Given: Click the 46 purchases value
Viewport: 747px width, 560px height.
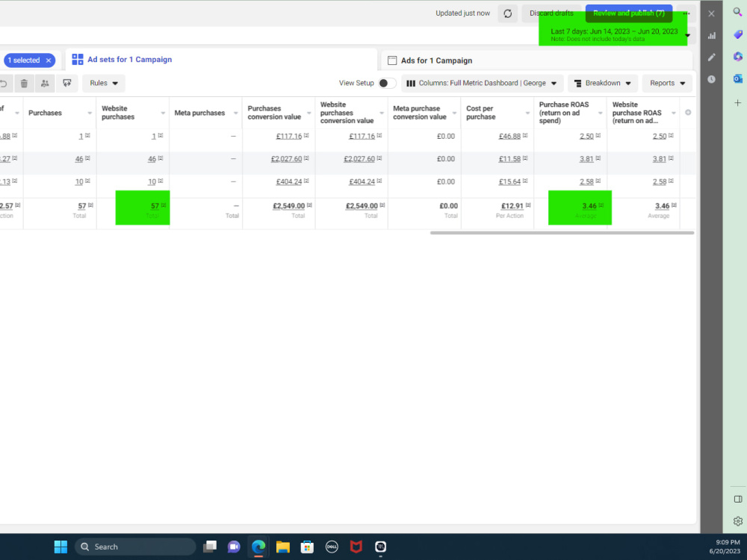Looking at the screenshot, I should coord(79,159).
